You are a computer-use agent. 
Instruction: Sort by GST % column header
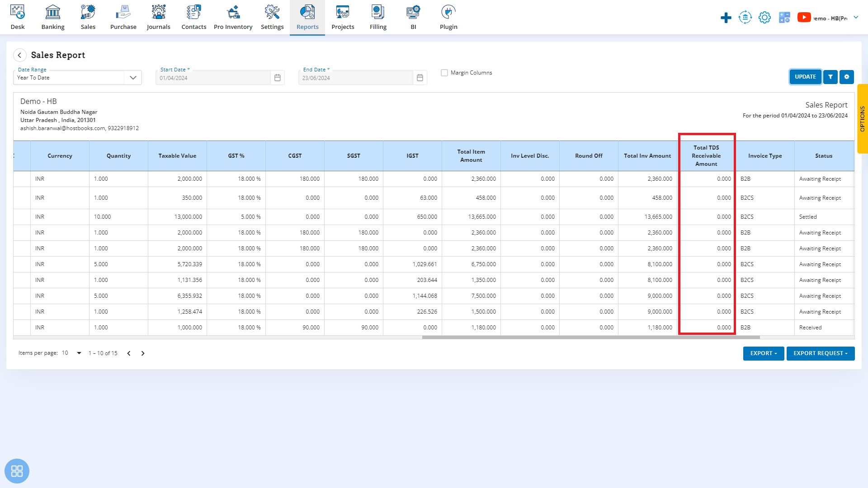[x=236, y=156]
